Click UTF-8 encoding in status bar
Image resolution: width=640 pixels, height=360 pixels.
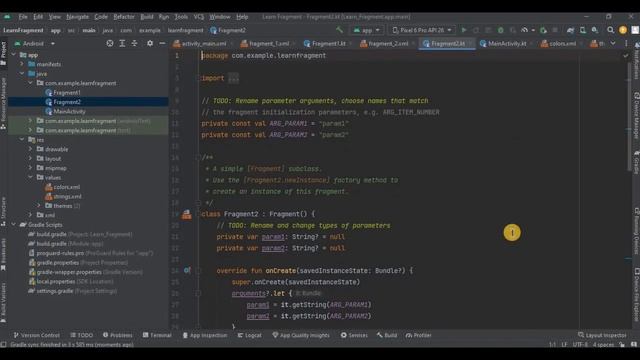pos(580,344)
